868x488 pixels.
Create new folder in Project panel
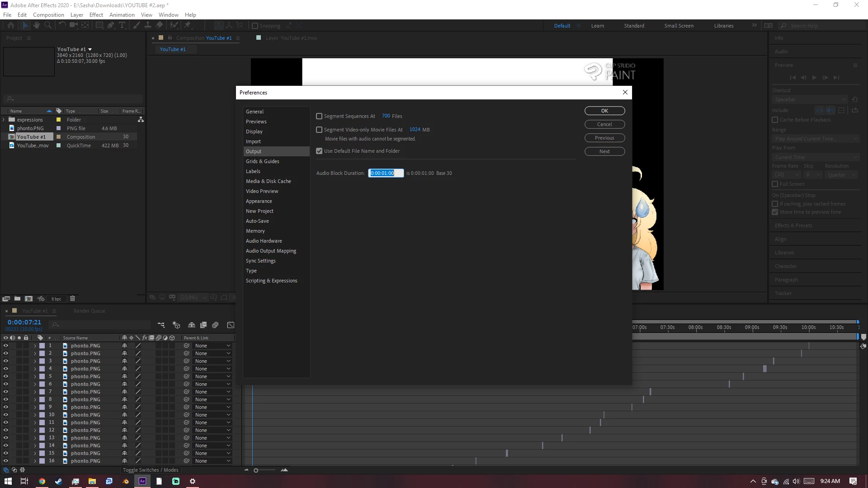point(17,299)
